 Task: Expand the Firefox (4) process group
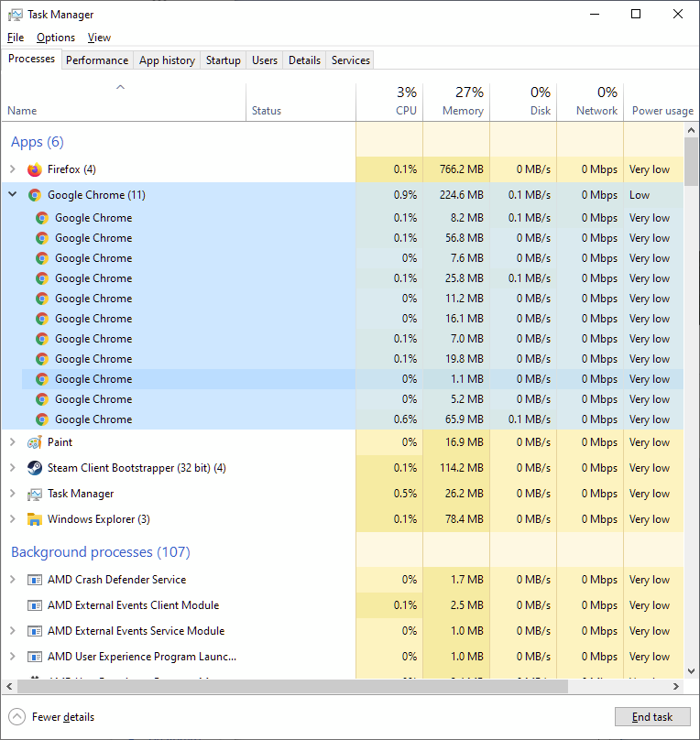[13, 169]
